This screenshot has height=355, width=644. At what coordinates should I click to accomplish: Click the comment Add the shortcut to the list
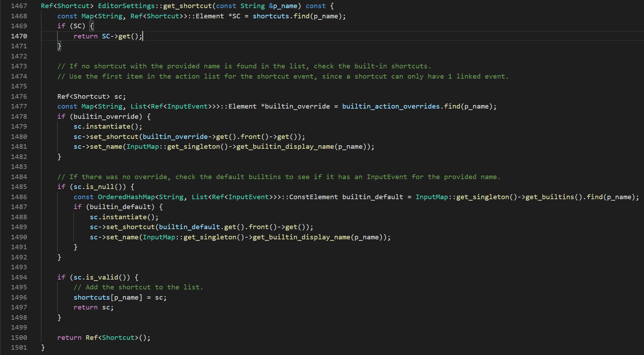[x=138, y=287]
